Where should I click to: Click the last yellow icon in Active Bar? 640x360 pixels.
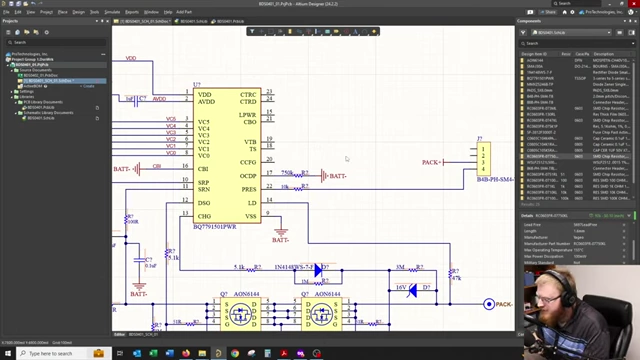374,31
